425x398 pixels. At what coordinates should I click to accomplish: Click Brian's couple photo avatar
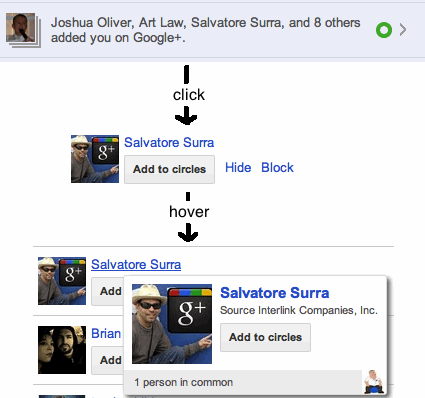pos(62,350)
